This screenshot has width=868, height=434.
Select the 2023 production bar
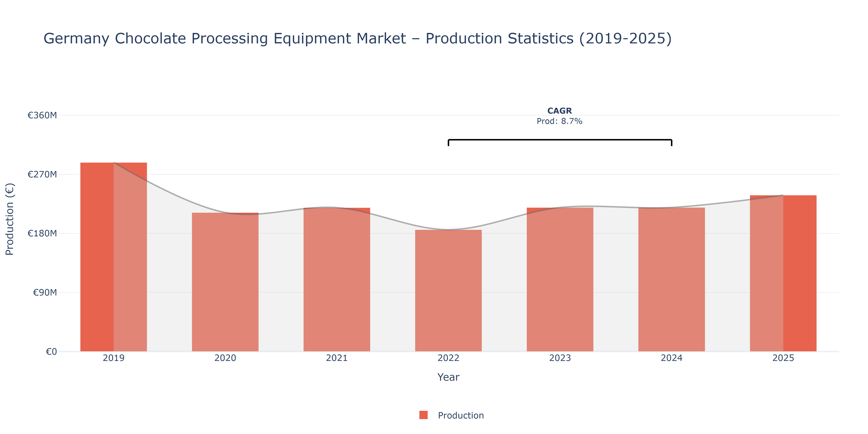coord(560,280)
